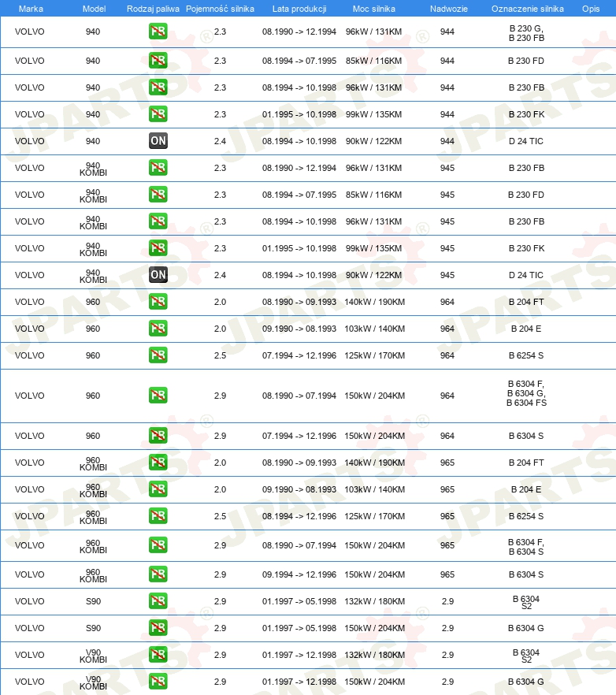Click the 'Opis' column header

coord(591,9)
